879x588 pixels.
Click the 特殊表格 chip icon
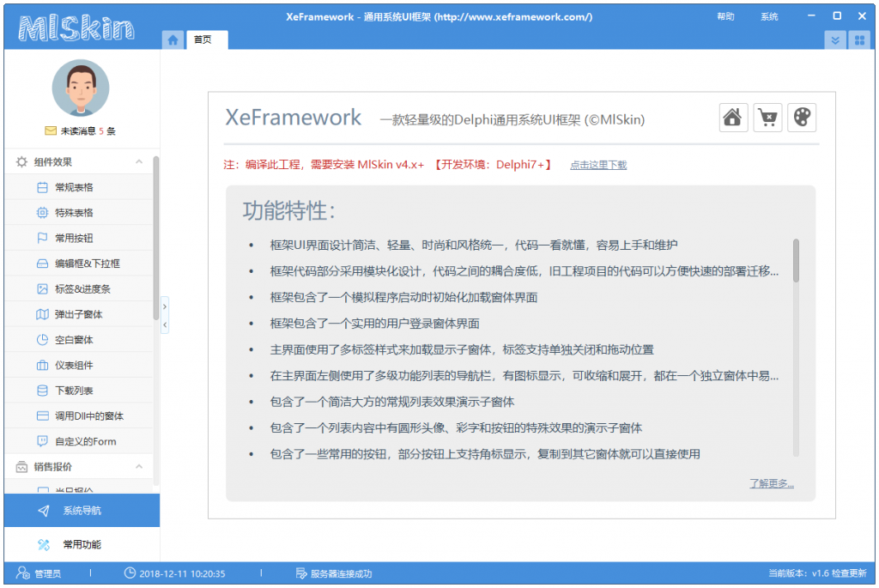[42, 212]
